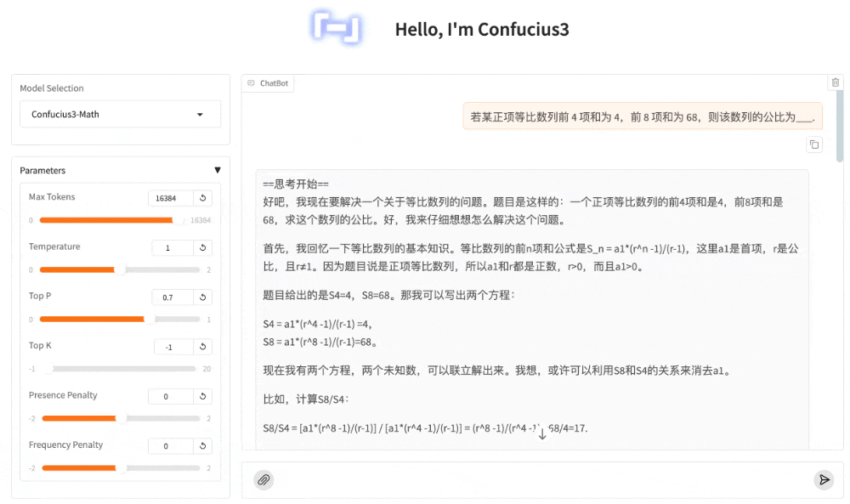This screenshot has height=504, width=850.
Task: Click the line starting "题目给出的是S4=4"
Action: click(x=388, y=296)
